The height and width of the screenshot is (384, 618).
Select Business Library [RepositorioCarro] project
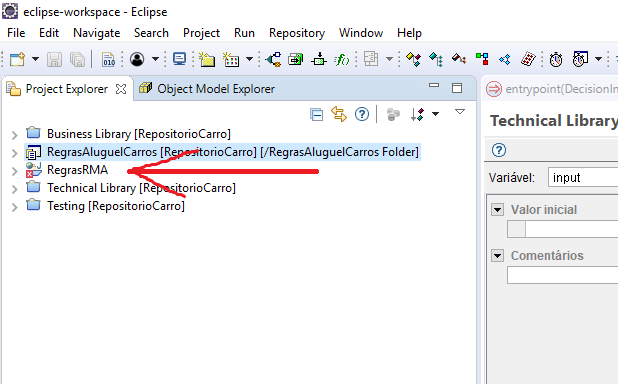[x=139, y=134]
